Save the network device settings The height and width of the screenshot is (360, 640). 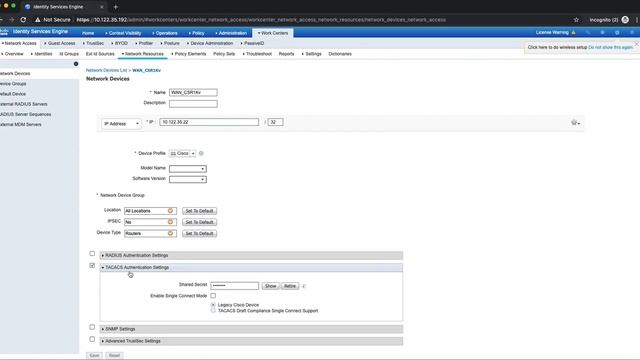(x=94, y=356)
